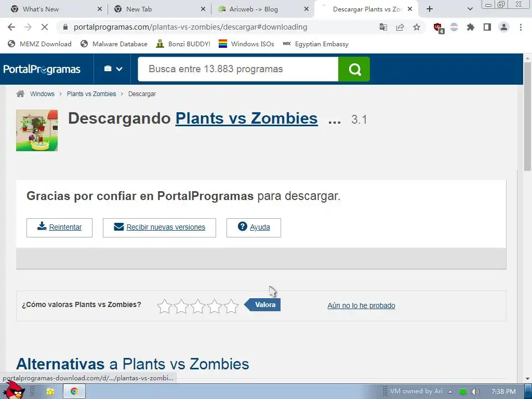This screenshot has height=399, width=532.
Task: Open Malware Database bookmark
Action: pos(114,44)
